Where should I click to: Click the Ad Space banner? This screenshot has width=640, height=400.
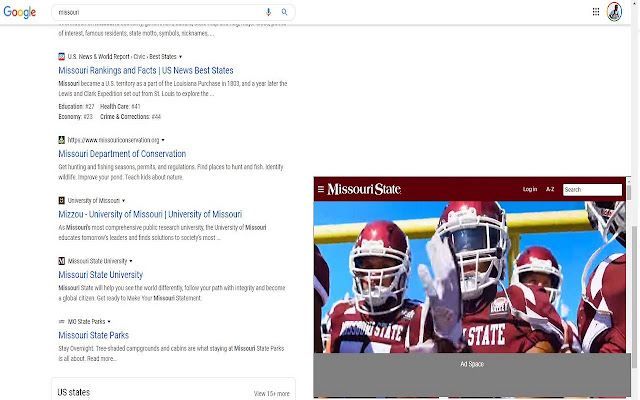(472, 375)
